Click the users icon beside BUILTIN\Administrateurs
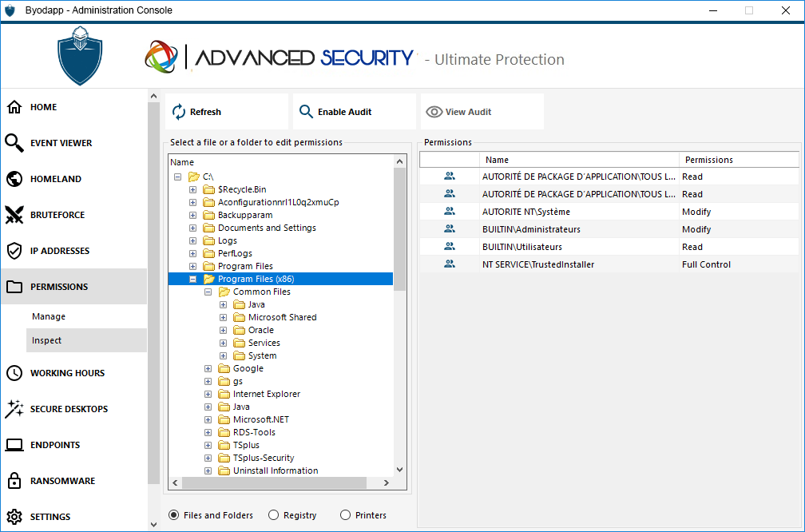The height and width of the screenshot is (532, 805). pyautogui.click(x=449, y=228)
